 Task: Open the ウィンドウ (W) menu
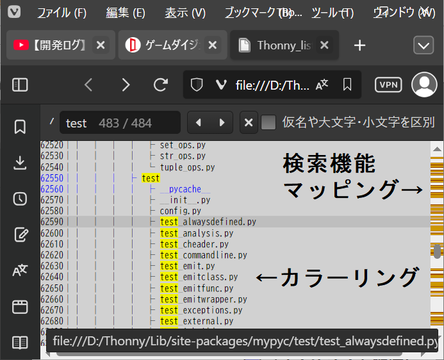404,13
